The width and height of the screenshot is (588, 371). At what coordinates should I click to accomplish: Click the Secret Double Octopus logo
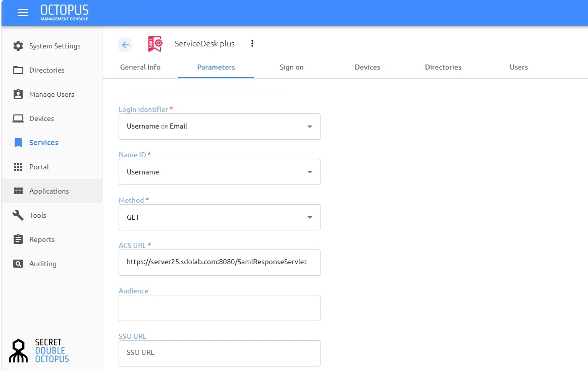(x=39, y=351)
